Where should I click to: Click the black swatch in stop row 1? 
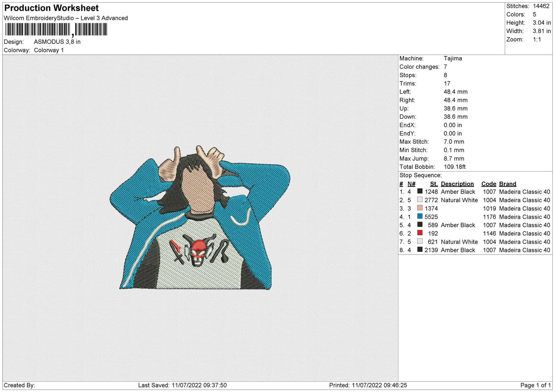(420, 191)
